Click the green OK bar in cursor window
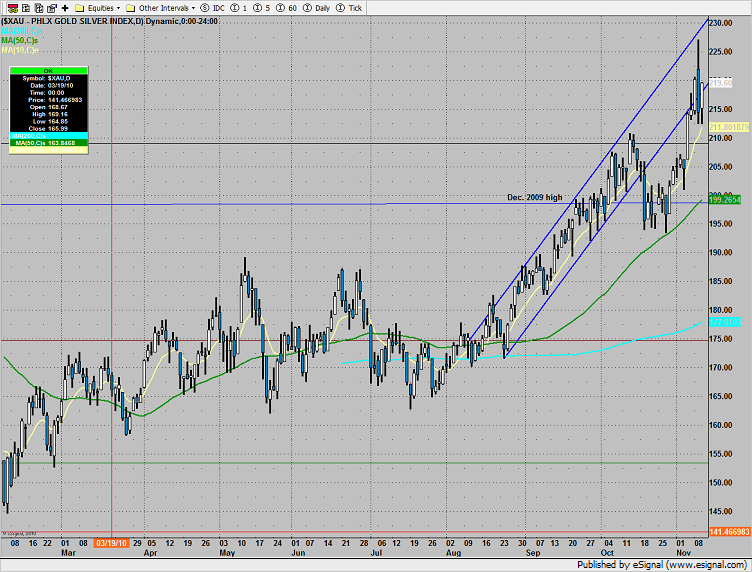Image resolution: width=752 pixels, height=572 pixels. [48, 71]
